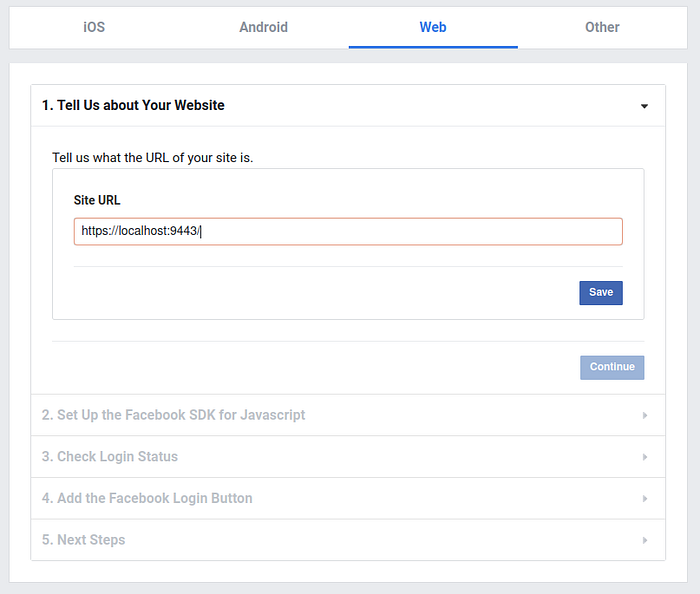Open the Other platform tab

tap(602, 27)
